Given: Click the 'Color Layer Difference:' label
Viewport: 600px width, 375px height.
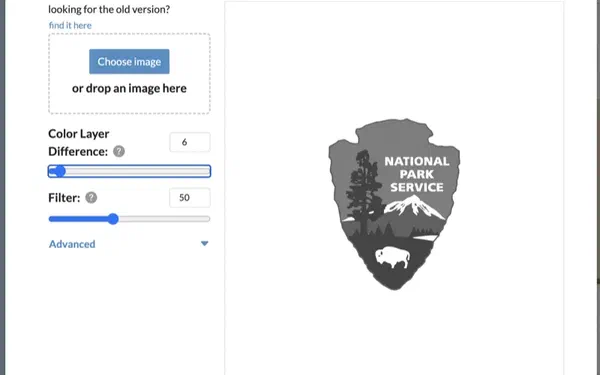Looking at the screenshot, I should point(79,142).
